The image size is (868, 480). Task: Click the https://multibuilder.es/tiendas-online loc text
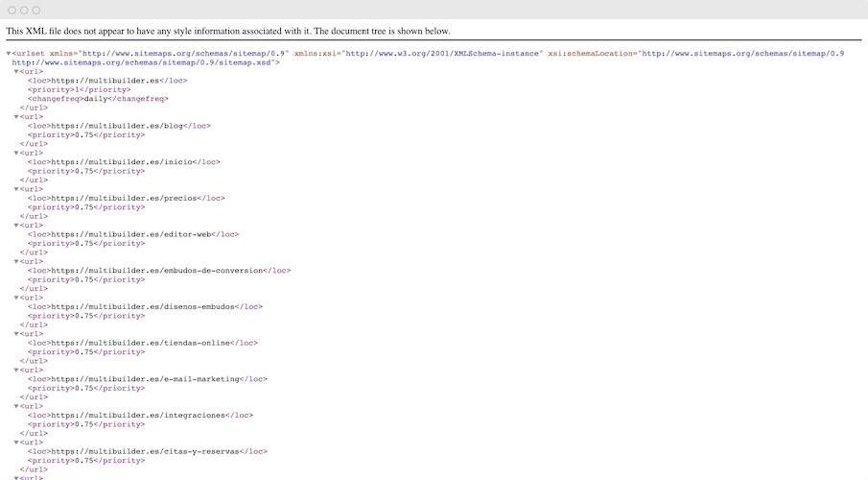pos(140,343)
